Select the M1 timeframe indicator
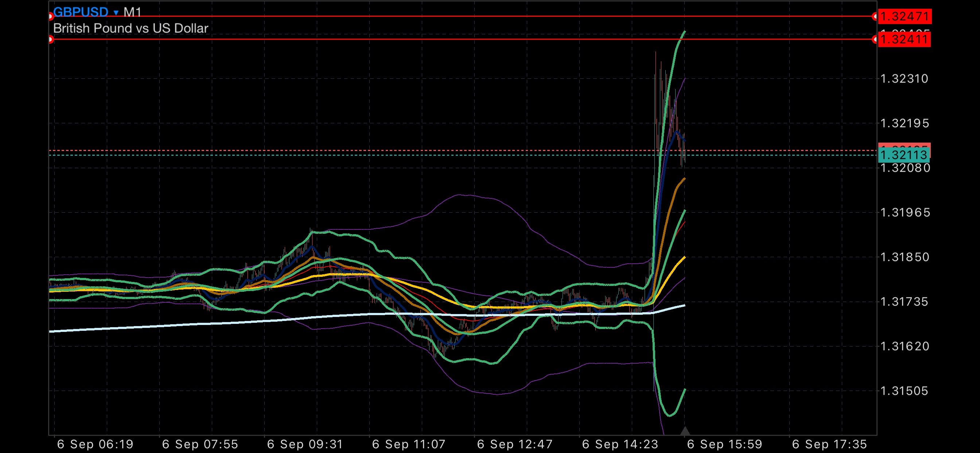The height and width of the screenshot is (453, 980). [132, 12]
